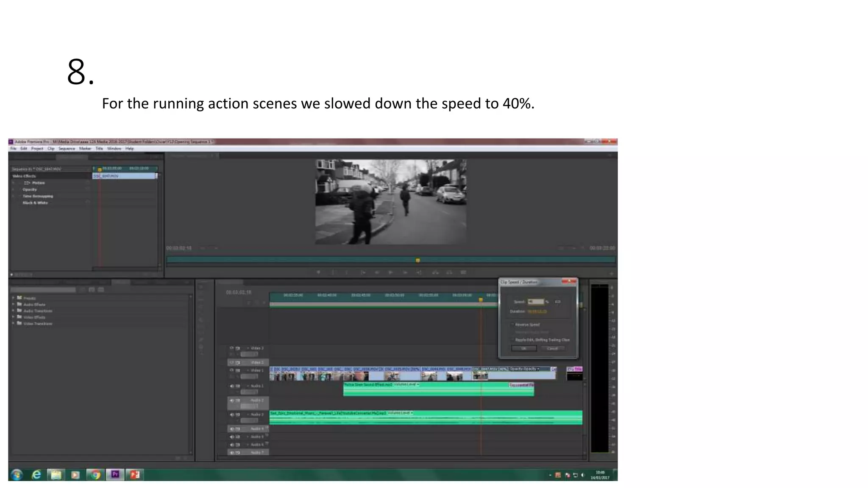
Task: Select the Sad Epic Emotional Music audio clip
Action: tap(426, 418)
